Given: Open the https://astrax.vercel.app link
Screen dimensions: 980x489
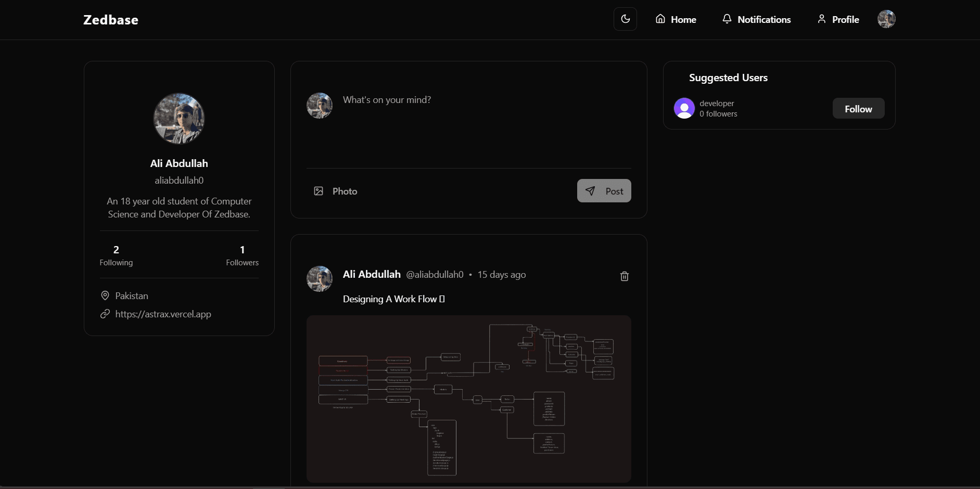Looking at the screenshot, I should click(x=162, y=314).
